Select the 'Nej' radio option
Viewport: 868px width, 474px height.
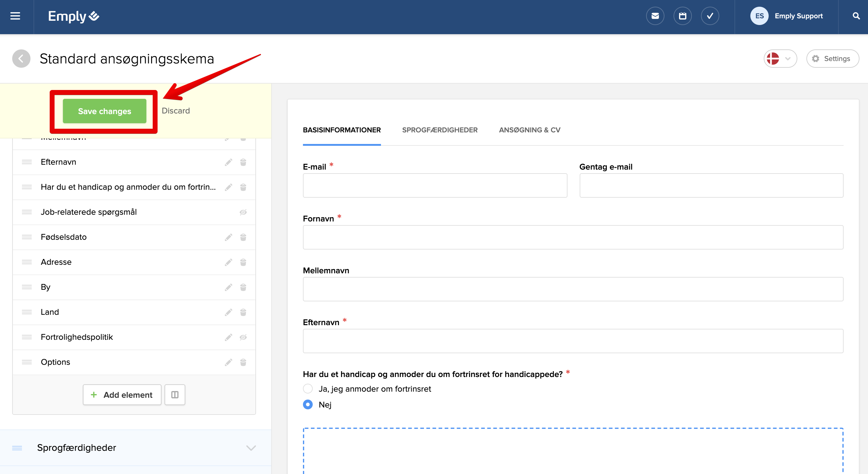pyautogui.click(x=308, y=404)
